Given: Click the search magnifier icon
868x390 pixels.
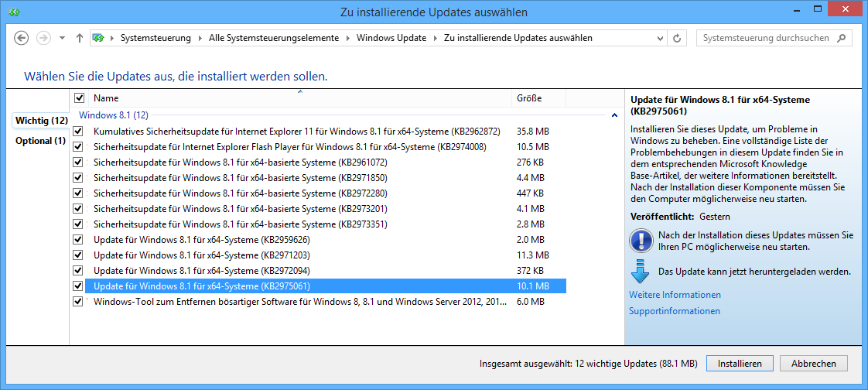Looking at the screenshot, I should pyautogui.click(x=842, y=38).
